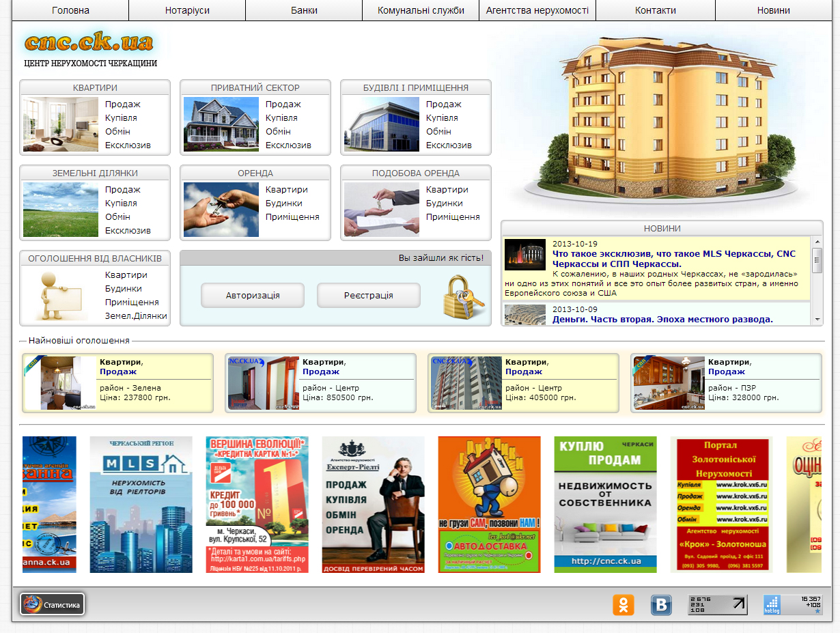Click the Статистика badge button
Image resolution: width=840 pixels, height=633 pixels.
pos(52,604)
